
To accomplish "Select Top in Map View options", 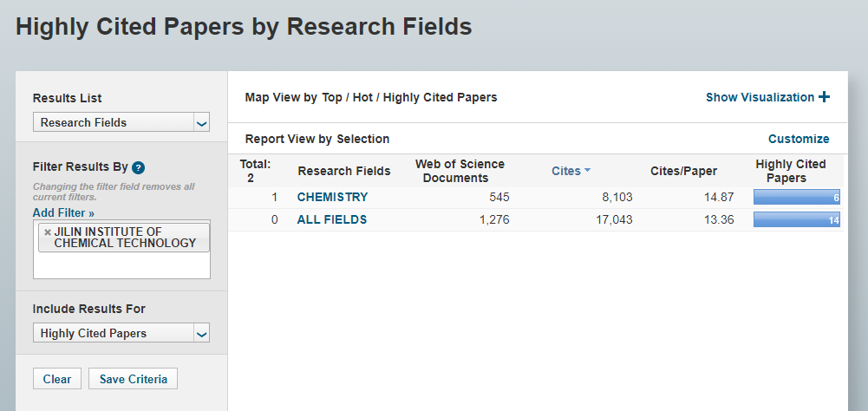I will point(332,97).
